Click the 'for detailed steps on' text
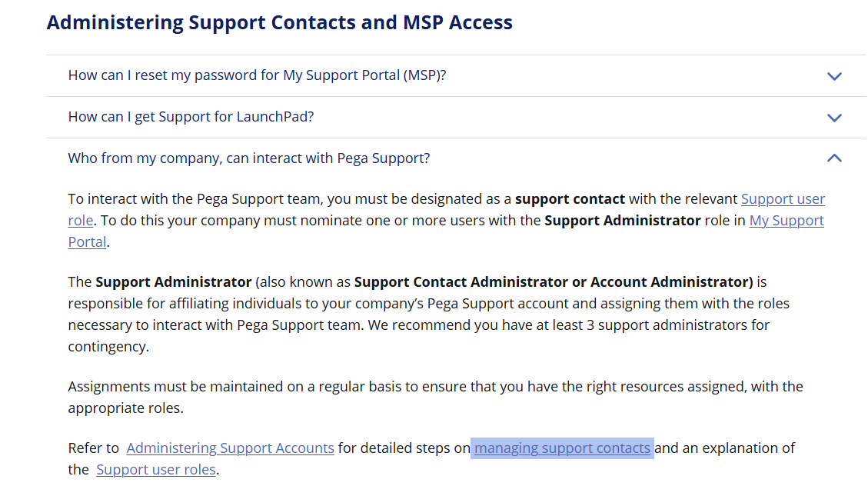 [x=404, y=448]
